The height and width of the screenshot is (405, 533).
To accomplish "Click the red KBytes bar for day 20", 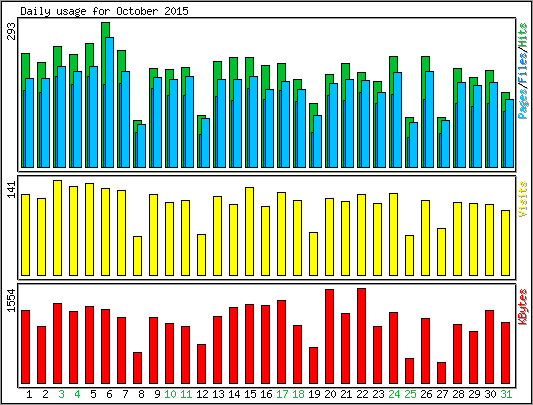I will click(x=329, y=336).
